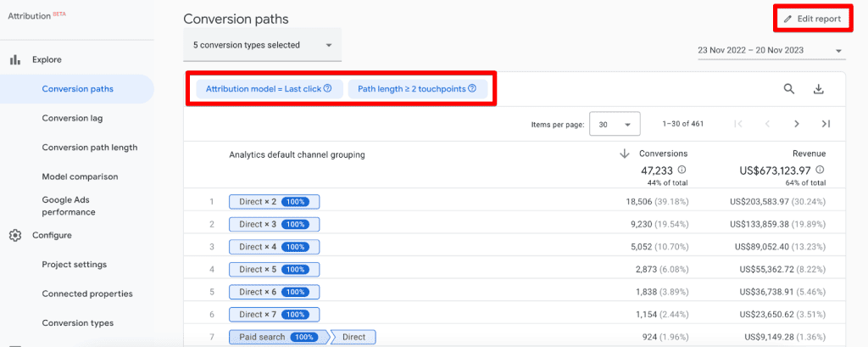The image size is (868, 347).
Task: Click the Direct × 7 path chip
Action: tap(274, 314)
